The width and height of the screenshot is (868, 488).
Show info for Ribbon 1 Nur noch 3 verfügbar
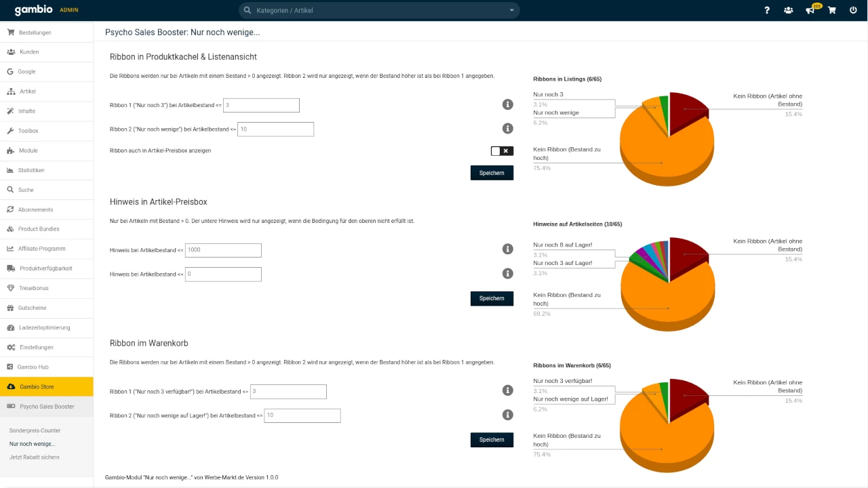[x=507, y=390]
